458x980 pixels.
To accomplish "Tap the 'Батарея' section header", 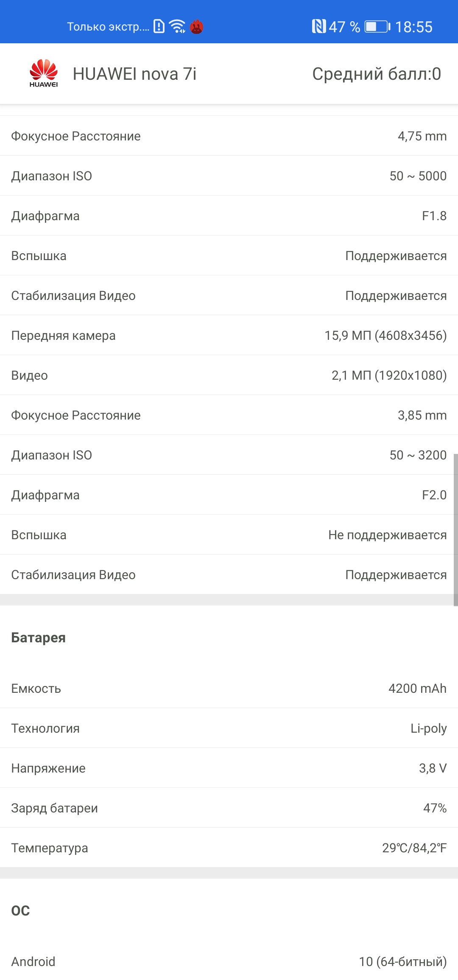I will click(x=38, y=638).
